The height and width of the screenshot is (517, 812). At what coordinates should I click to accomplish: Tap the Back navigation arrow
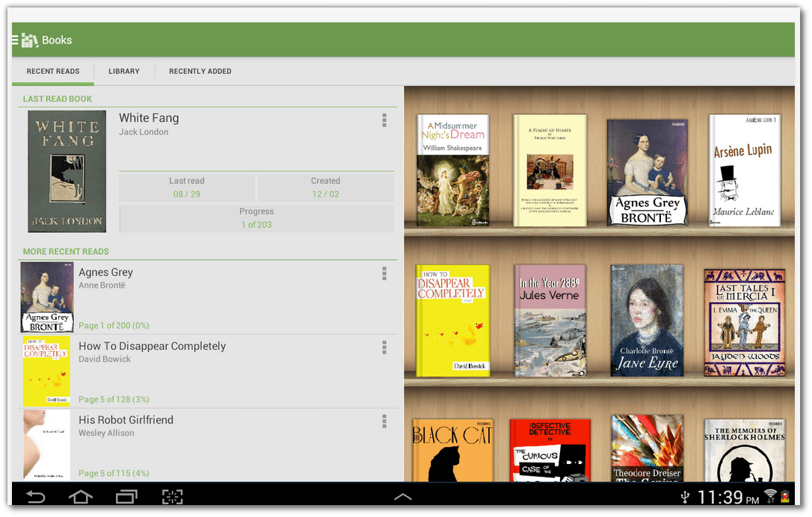point(36,496)
